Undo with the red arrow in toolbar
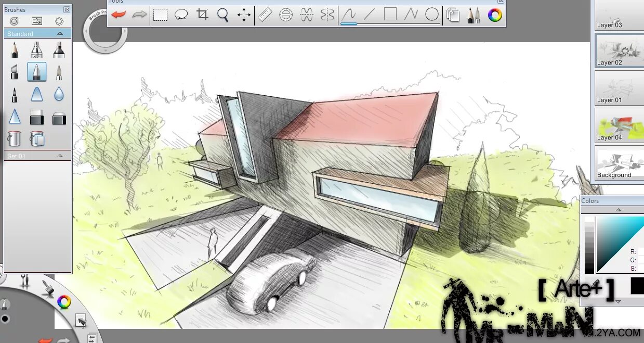Image resolution: width=644 pixels, height=343 pixels. [x=119, y=15]
